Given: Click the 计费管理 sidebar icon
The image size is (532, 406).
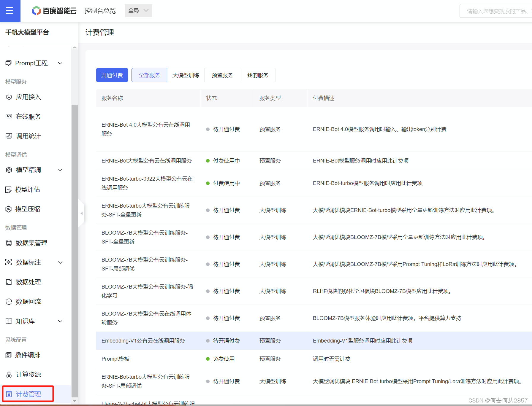Looking at the screenshot, I should pyautogui.click(x=9, y=394).
